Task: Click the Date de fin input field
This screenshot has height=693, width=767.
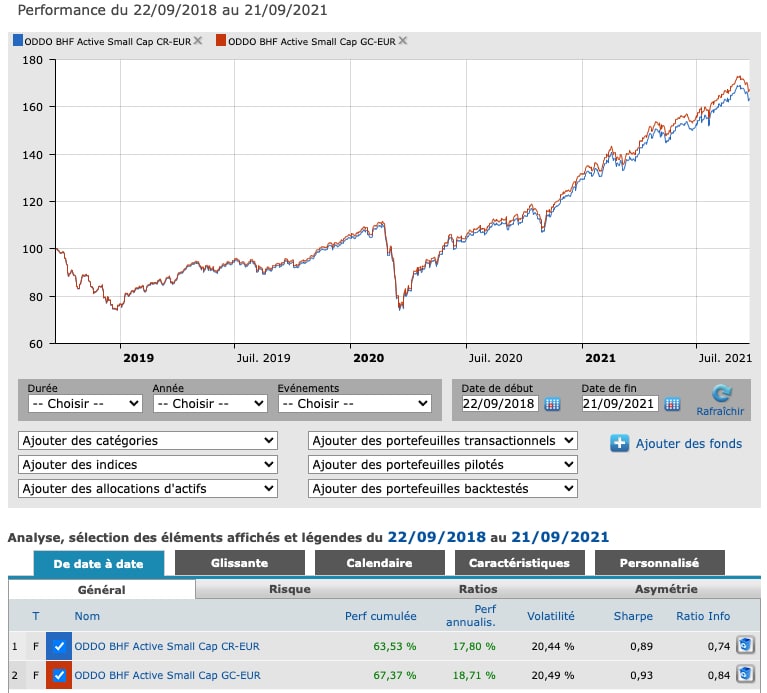Action: [619, 404]
